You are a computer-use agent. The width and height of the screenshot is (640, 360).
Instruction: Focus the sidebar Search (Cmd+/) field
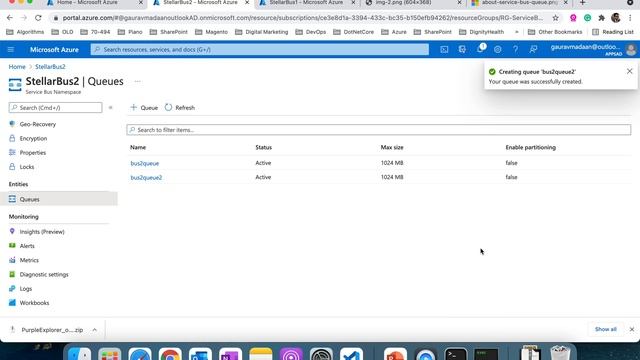pos(56,108)
